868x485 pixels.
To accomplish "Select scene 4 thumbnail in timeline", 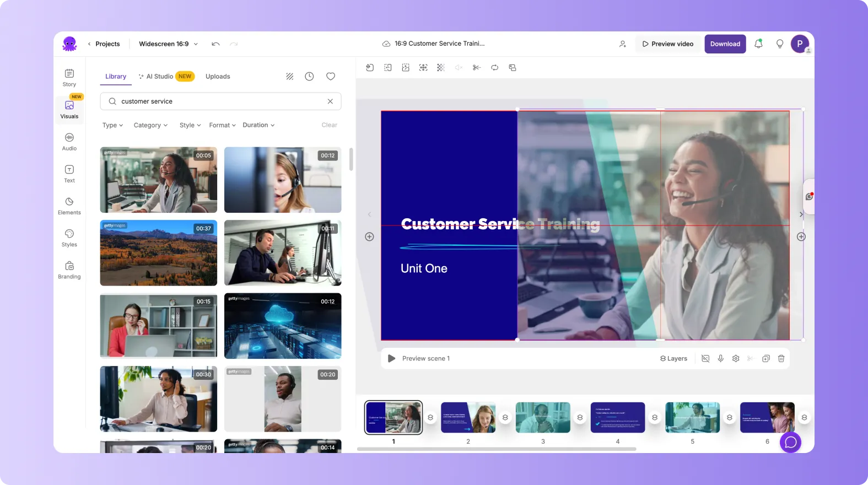I will 617,418.
